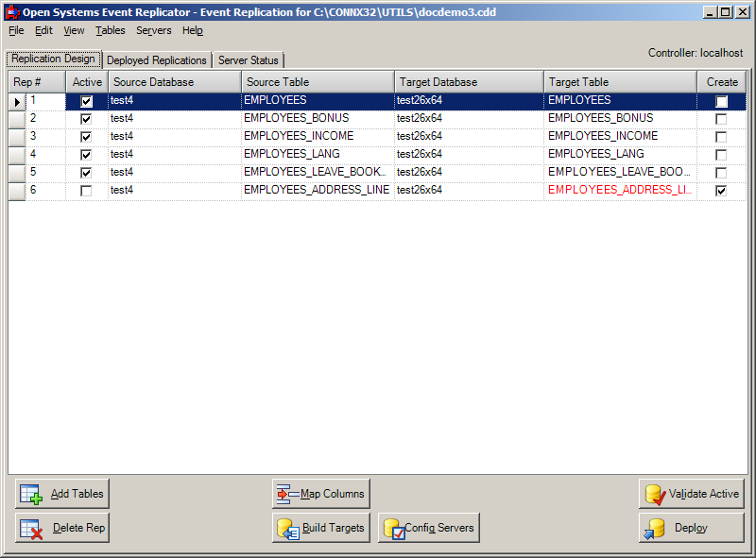Disable the Active checkbox for replication 2
The width and height of the screenshot is (756, 558).
(85, 118)
